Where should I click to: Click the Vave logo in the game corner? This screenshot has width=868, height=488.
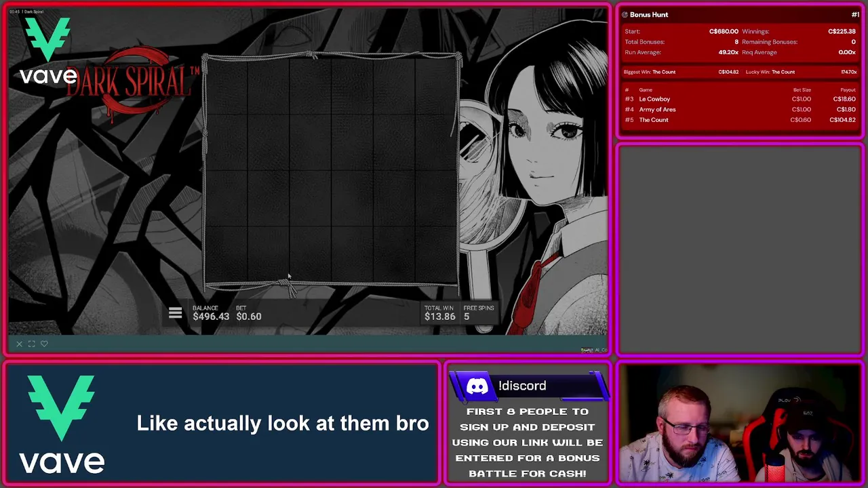(x=47, y=51)
